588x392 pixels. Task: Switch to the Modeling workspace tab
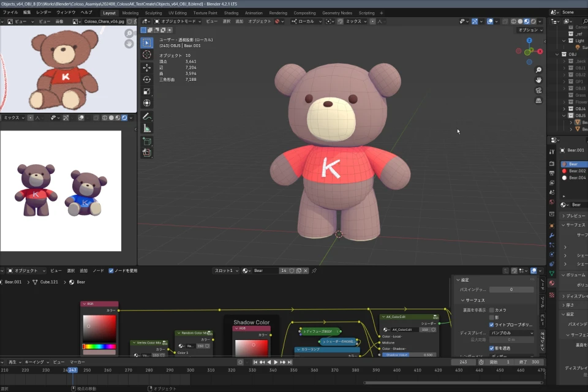click(130, 13)
